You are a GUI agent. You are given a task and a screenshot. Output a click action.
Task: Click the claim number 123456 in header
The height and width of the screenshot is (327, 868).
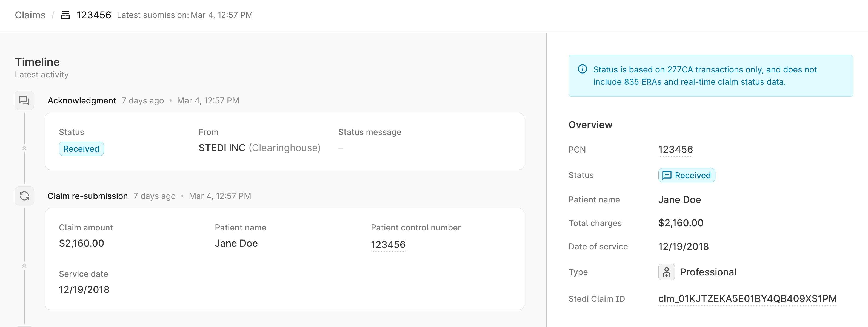pos(94,15)
